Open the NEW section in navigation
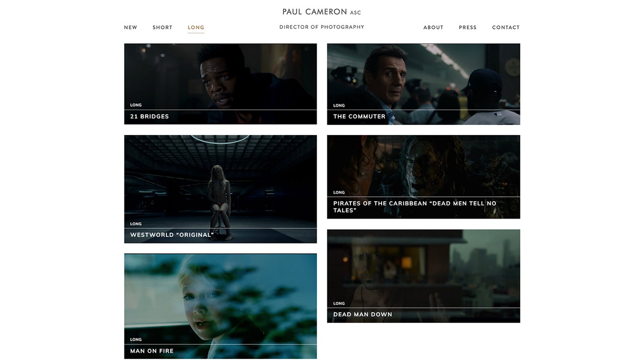 tap(130, 27)
